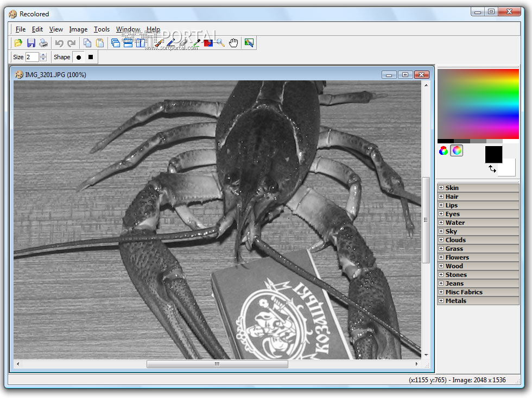Image resolution: width=532 pixels, height=398 pixels.
Task: Select the eraser tool
Action: pyautogui.click(x=183, y=43)
